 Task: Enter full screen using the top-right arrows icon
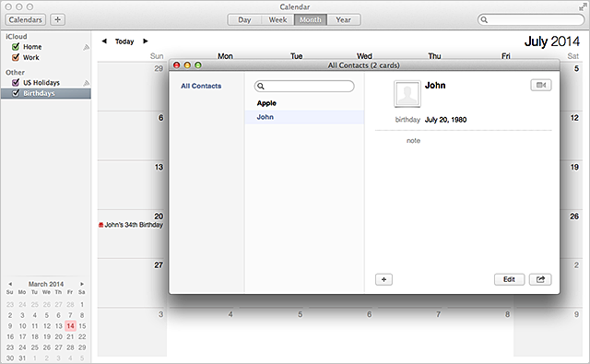pos(583,6)
